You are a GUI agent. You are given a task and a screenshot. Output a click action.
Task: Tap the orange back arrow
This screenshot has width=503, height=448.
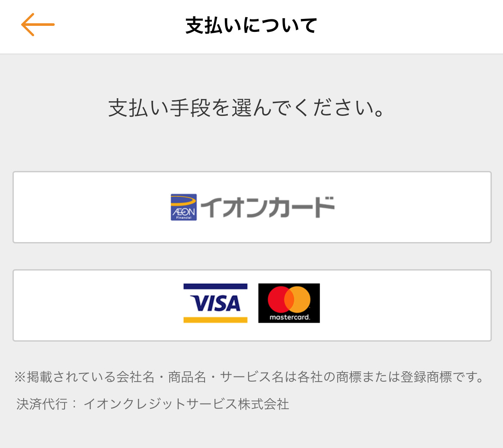[38, 25]
